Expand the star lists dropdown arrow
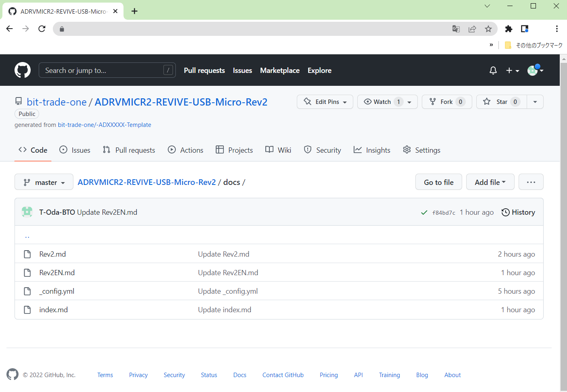 pos(535,102)
